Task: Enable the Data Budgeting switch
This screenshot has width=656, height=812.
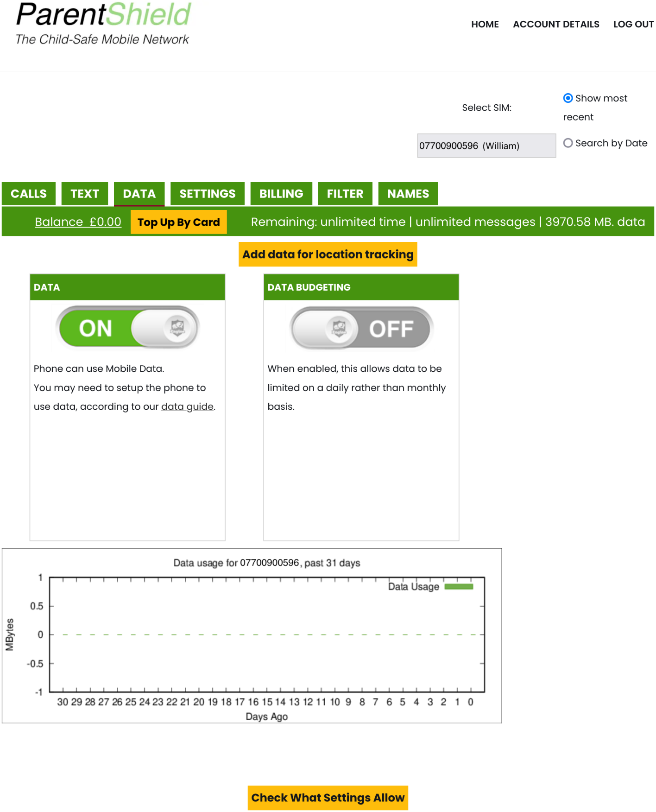Action: pos(361,329)
